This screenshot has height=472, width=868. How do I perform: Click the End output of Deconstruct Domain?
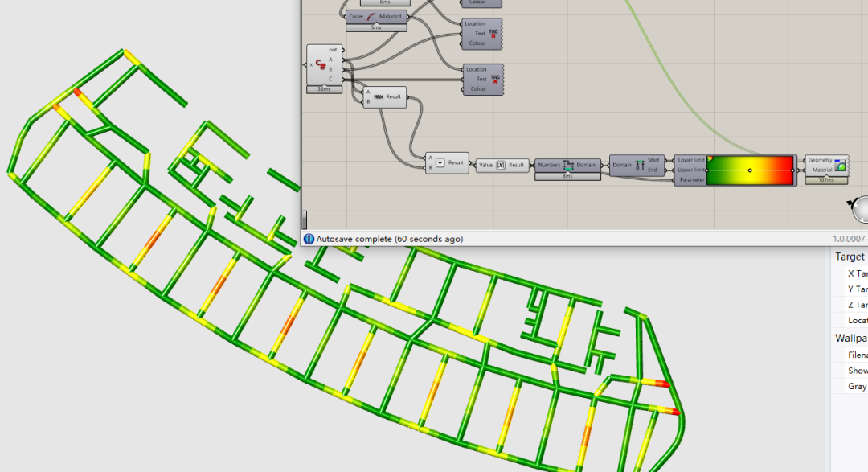point(654,170)
